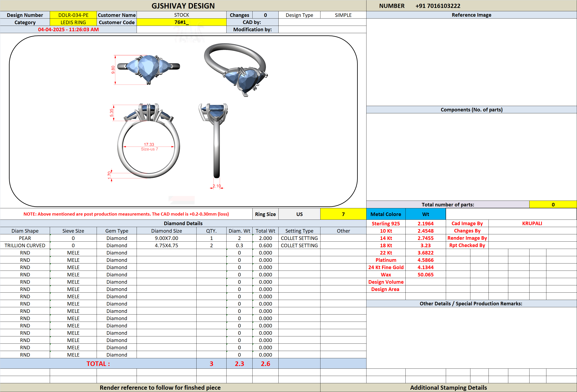The image size is (577, 392).
Task: Click the 24 Kt Fine Gold label
Action: [386, 267]
